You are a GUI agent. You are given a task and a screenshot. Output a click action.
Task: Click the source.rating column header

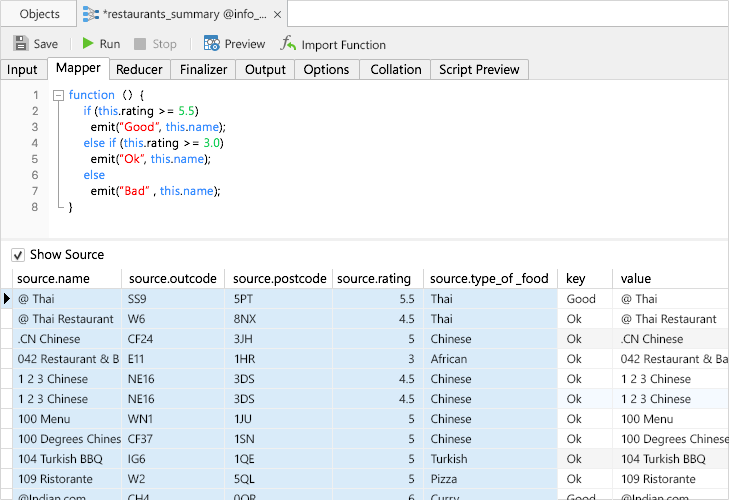(378, 279)
